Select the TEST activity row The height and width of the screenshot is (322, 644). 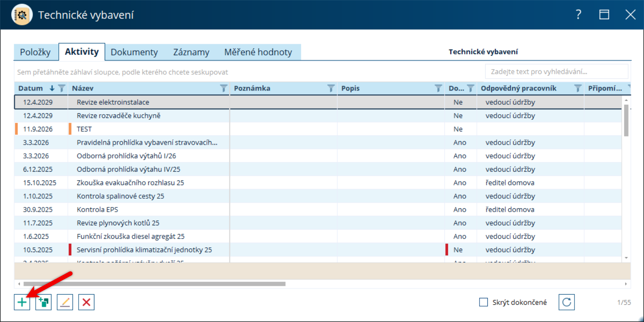[319, 129]
